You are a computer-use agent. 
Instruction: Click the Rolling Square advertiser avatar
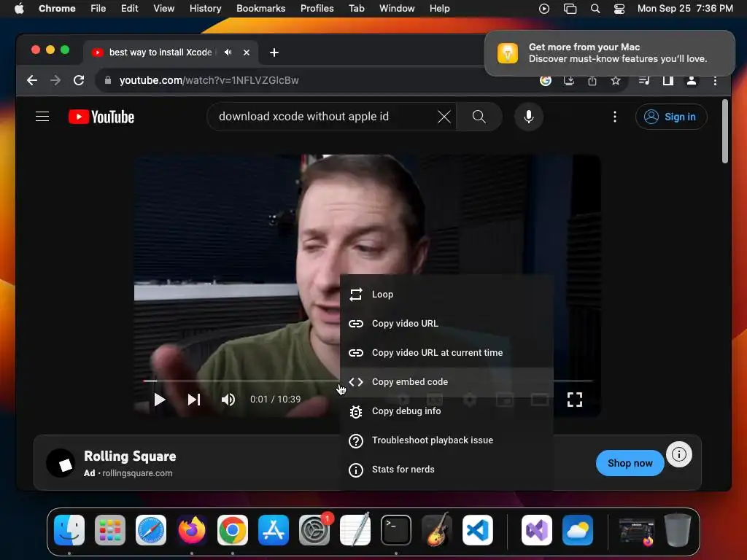pyautogui.click(x=61, y=463)
